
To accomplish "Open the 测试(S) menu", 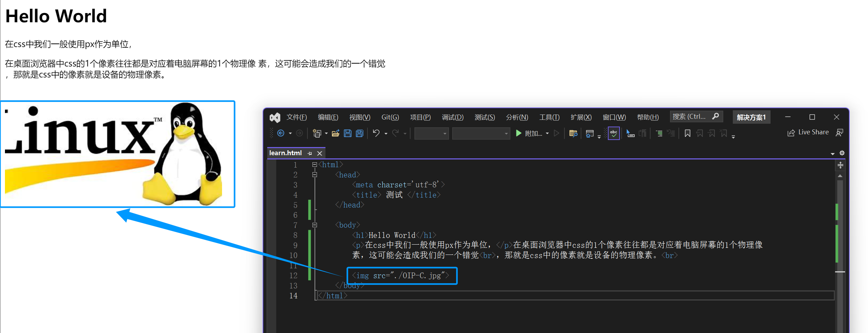I will [x=485, y=117].
